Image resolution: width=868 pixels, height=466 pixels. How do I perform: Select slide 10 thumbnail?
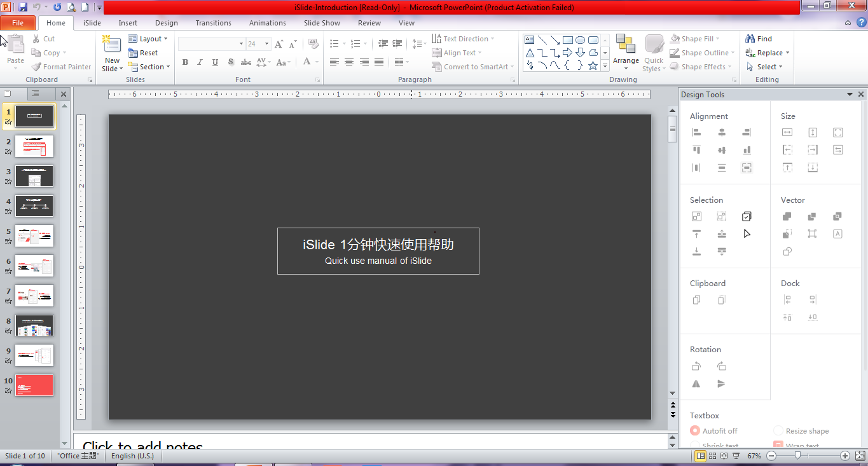[x=34, y=385]
